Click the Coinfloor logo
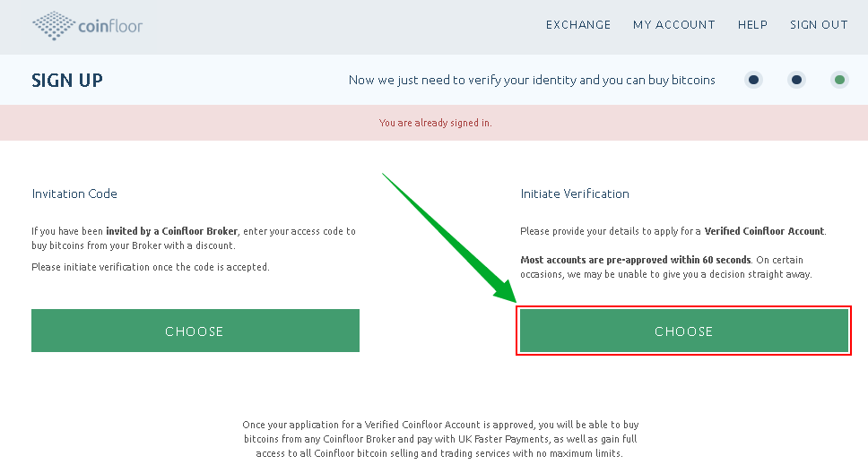The height and width of the screenshot is (473, 868). pyautogui.click(x=88, y=25)
